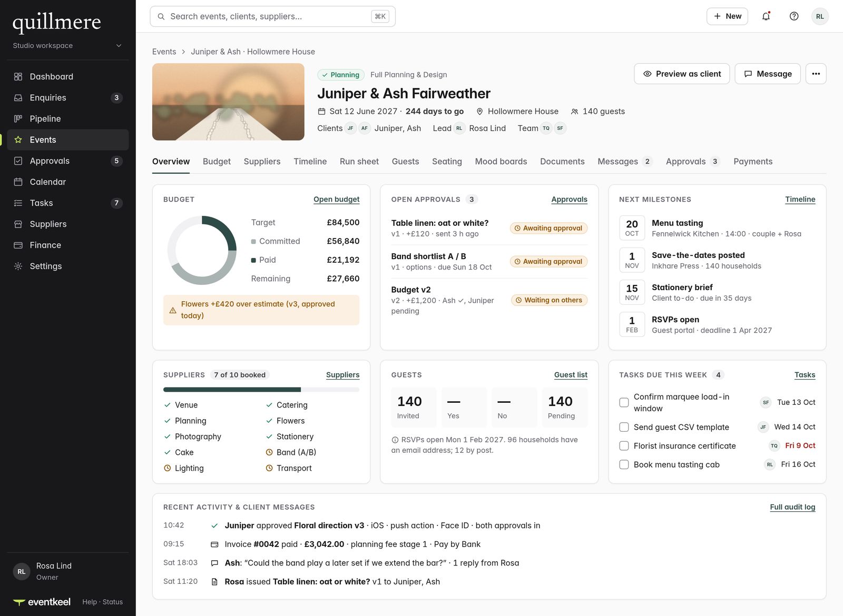
Task: Click the Dashboard sidebar icon
Action: click(18, 76)
